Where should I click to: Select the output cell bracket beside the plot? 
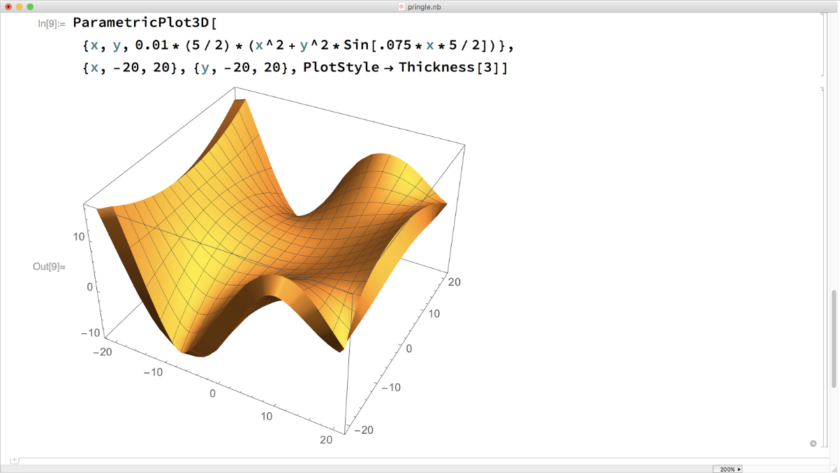point(822,268)
